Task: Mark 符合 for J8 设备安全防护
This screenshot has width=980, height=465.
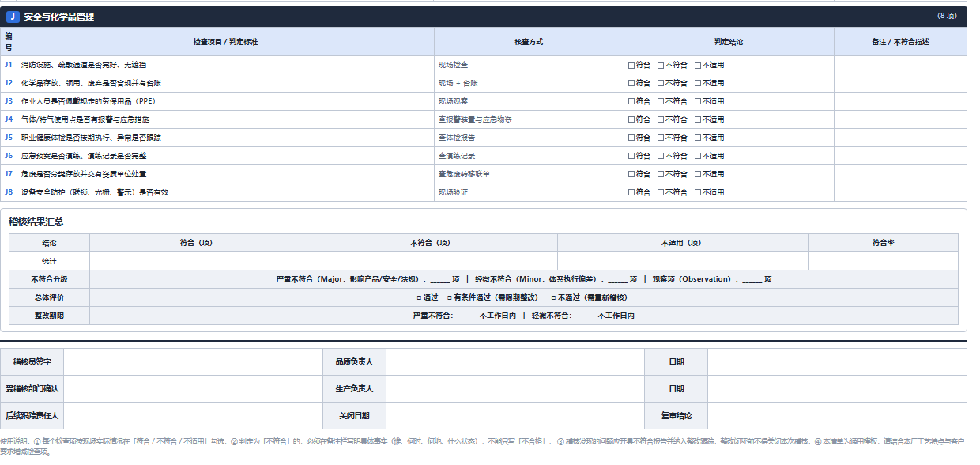Action: click(631, 192)
